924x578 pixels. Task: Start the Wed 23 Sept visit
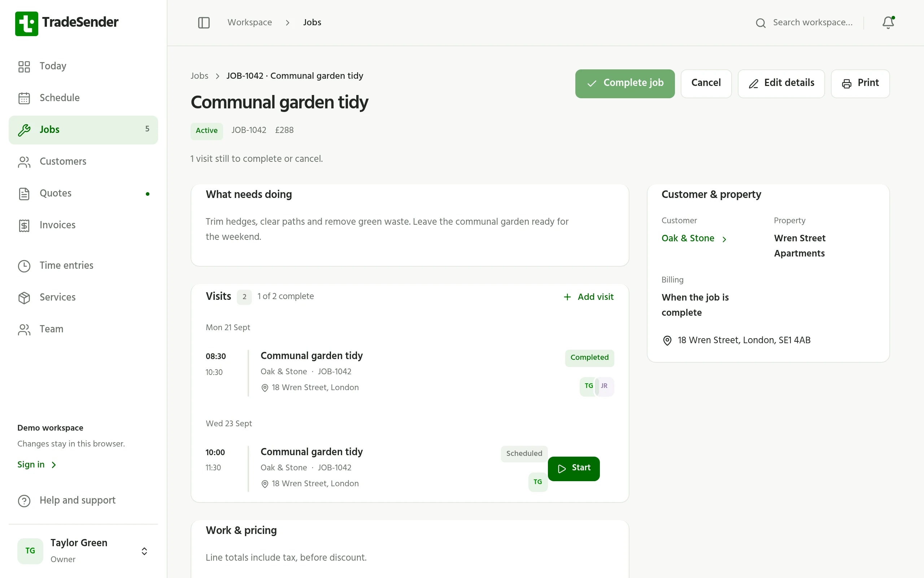(574, 469)
